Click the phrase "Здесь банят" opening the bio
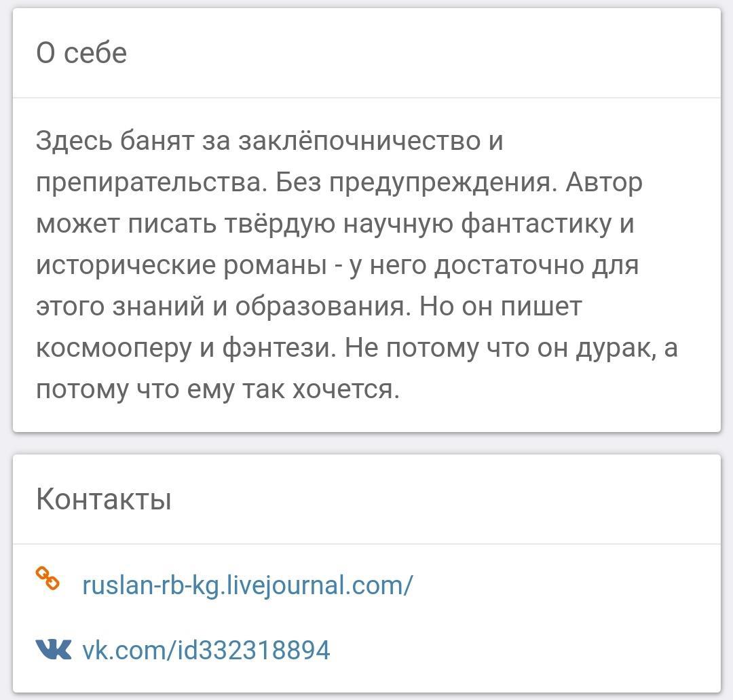This screenshot has width=733, height=700. (x=114, y=141)
